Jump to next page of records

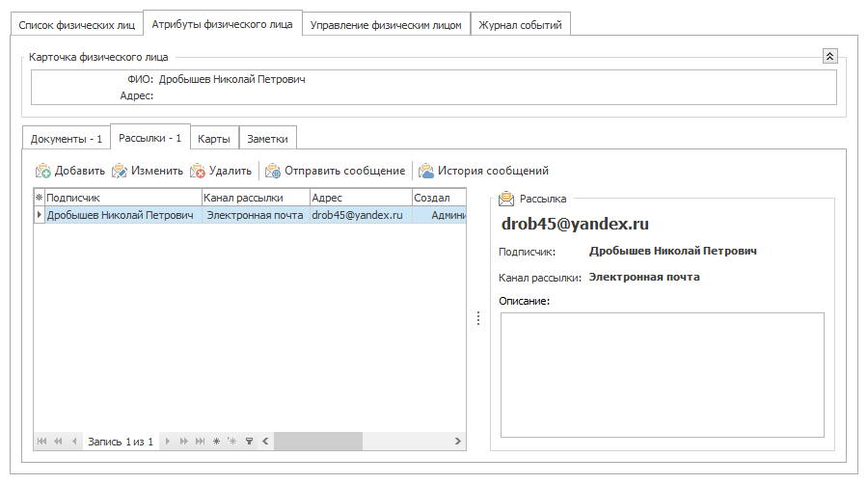(x=184, y=441)
